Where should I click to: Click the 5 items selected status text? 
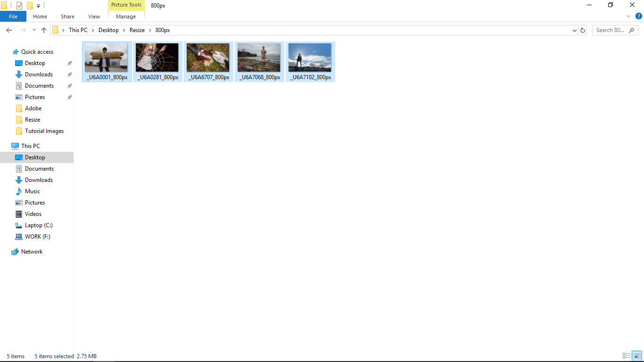(54, 356)
